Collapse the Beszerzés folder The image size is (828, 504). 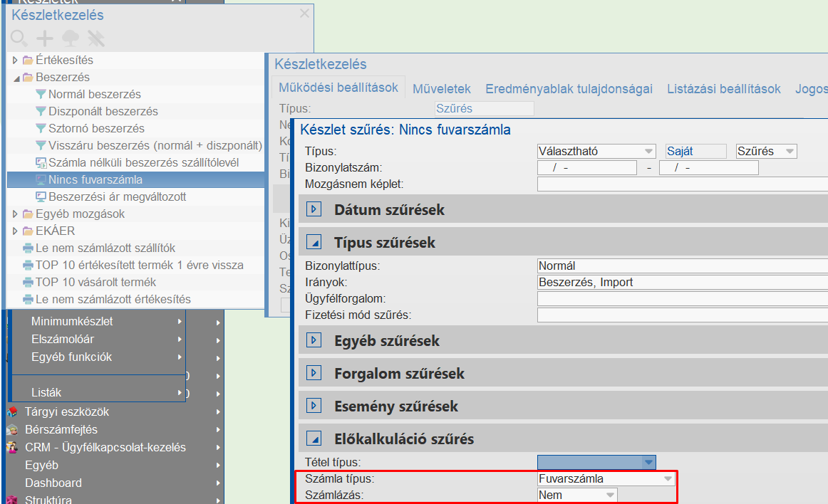[16, 78]
